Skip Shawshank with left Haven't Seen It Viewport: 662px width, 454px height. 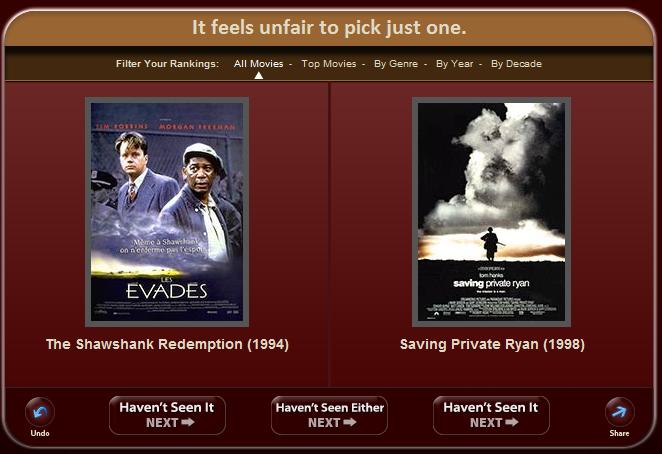[x=167, y=416]
